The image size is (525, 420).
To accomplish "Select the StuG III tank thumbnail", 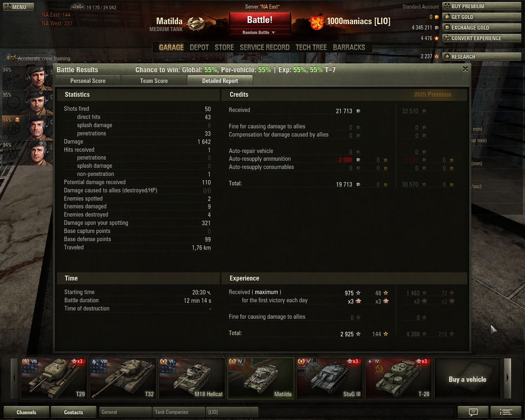I will pos(330,378).
